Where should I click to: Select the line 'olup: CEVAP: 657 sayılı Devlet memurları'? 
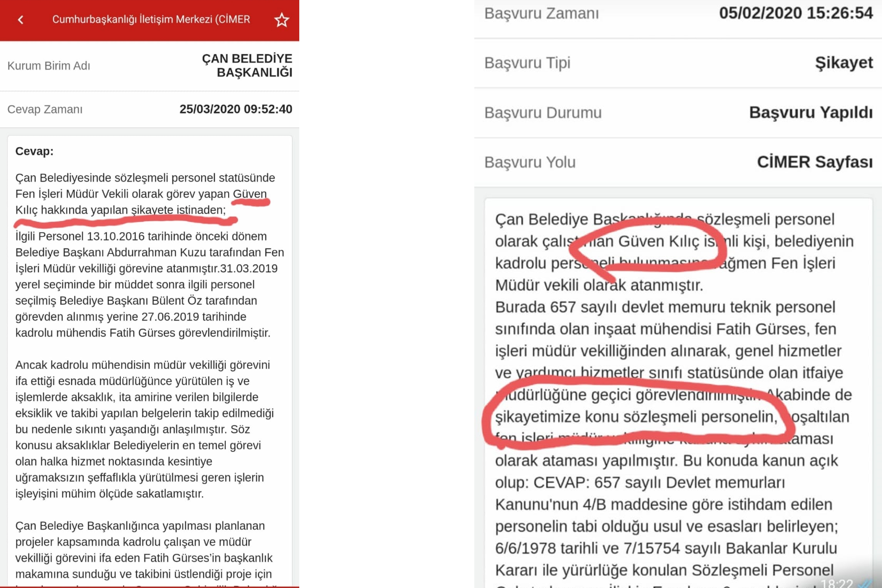coord(640,483)
